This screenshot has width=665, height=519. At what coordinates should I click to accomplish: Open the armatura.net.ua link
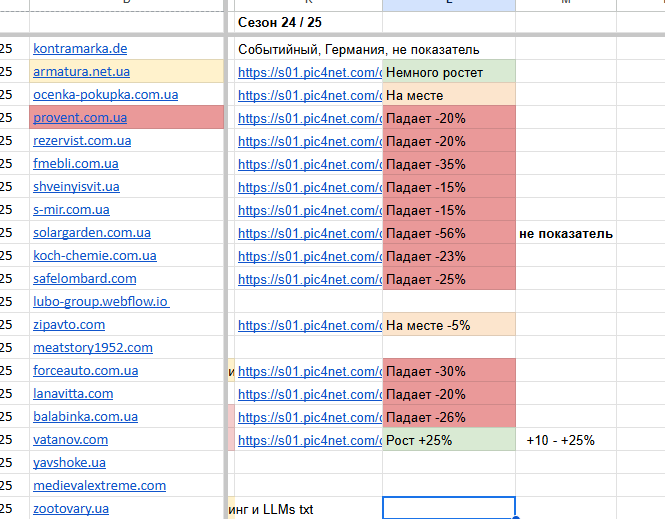pos(81,72)
